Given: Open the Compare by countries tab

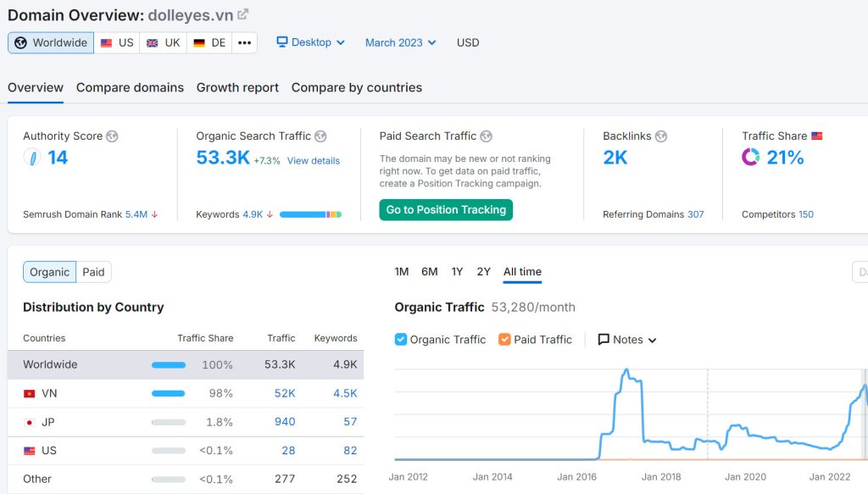Looking at the screenshot, I should [x=357, y=87].
